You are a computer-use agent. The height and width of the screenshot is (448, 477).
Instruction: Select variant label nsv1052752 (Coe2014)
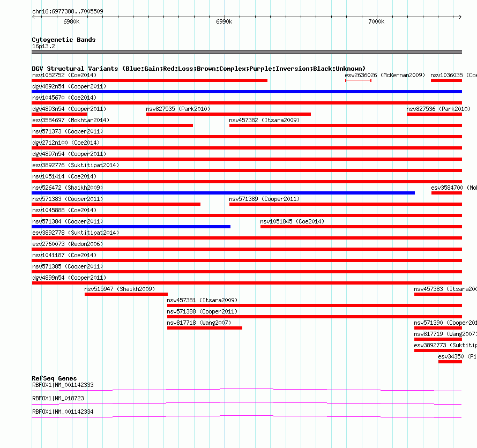(x=64, y=75)
